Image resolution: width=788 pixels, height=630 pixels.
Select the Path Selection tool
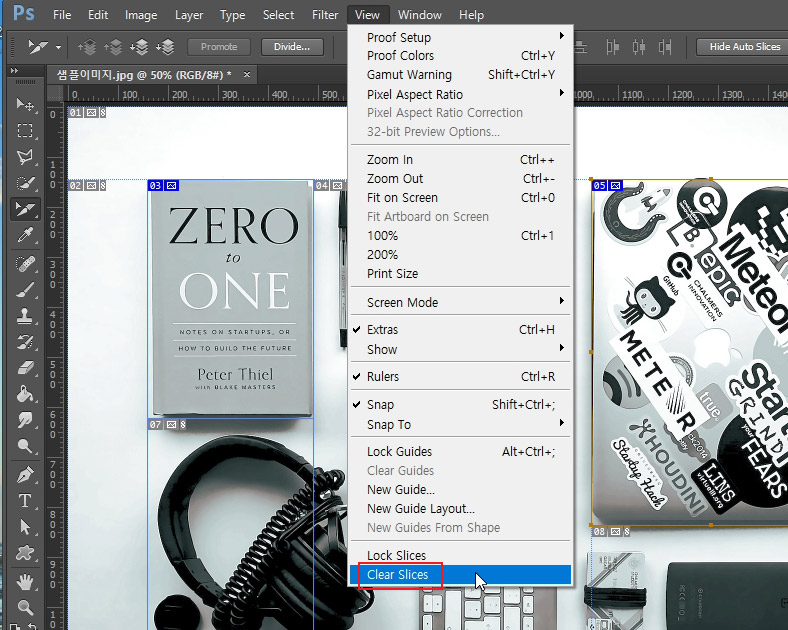point(25,527)
